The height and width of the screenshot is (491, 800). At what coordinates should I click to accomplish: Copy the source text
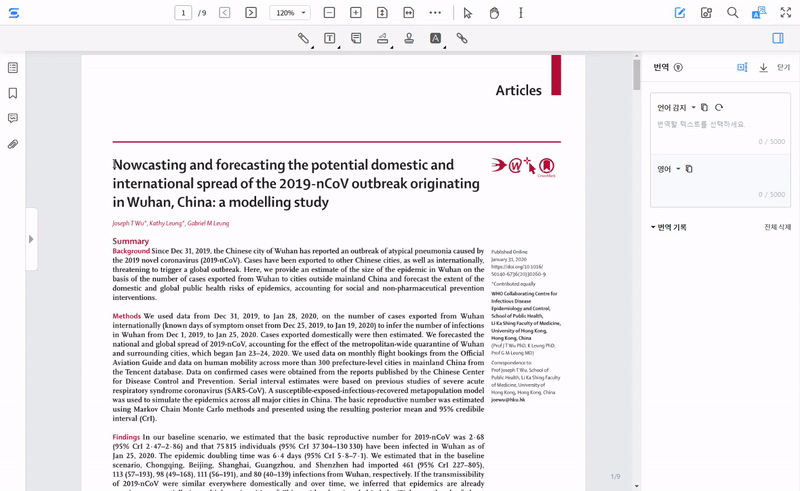(705, 107)
